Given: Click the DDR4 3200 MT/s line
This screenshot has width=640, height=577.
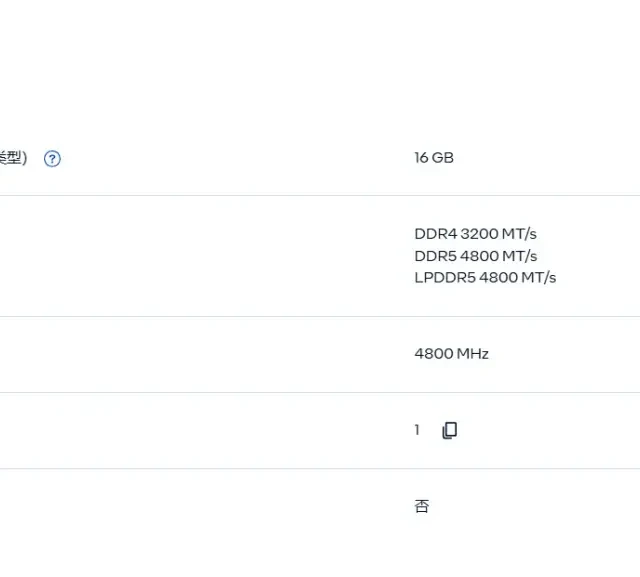Looking at the screenshot, I should point(476,234).
